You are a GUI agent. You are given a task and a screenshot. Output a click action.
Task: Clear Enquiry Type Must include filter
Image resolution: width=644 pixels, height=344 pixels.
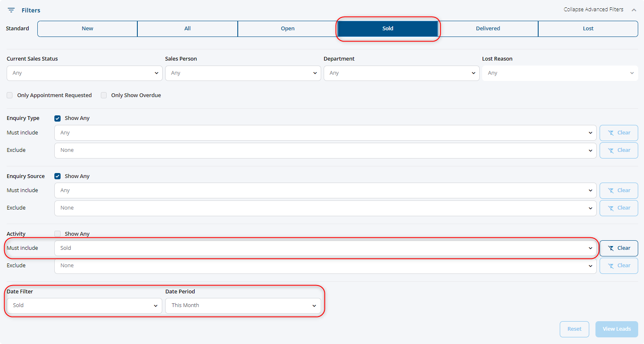click(x=619, y=133)
